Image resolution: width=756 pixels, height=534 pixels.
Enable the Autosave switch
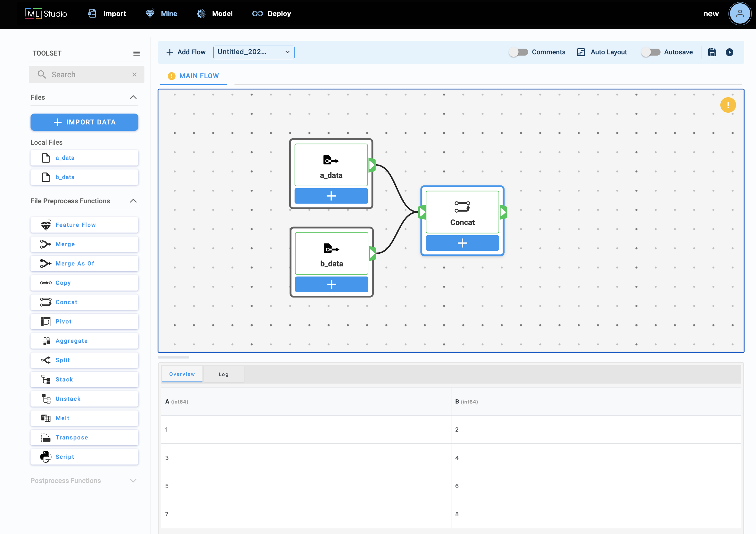(x=650, y=52)
